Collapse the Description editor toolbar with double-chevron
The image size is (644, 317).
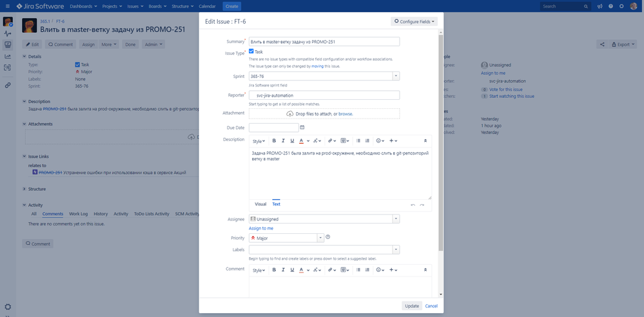(425, 141)
